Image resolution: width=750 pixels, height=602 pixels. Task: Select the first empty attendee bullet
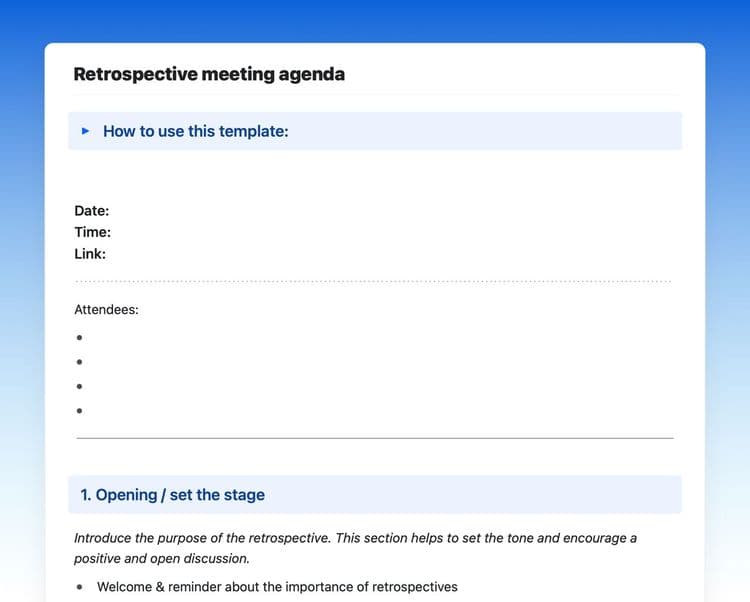coord(80,338)
